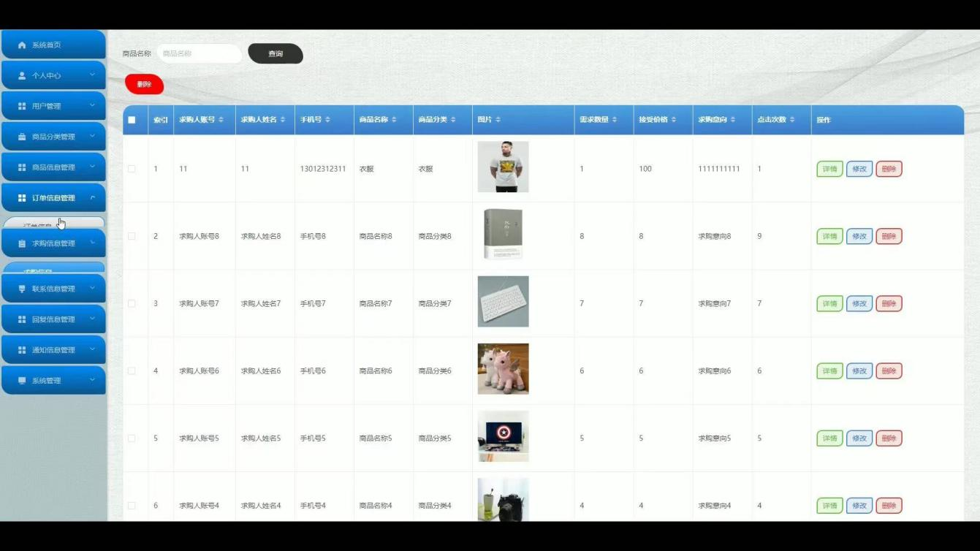This screenshot has width=980, height=551.
Task: Click 删除 in the 衣服 row
Action: (889, 169)
